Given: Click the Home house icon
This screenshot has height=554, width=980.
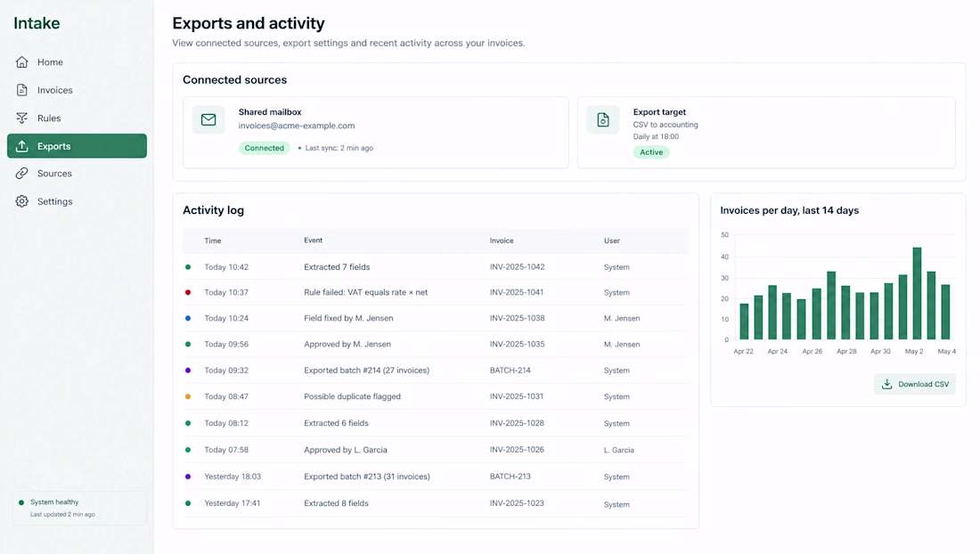Looking at the screenshot, I should point(22,61).
